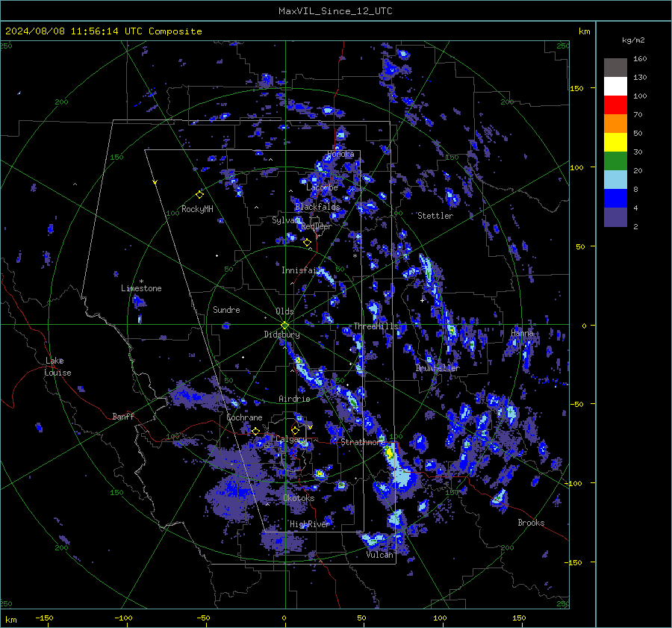Click the Drumheller label
Image resolution: width=672 pixels, height=628 pixels.
coord(438,368)
